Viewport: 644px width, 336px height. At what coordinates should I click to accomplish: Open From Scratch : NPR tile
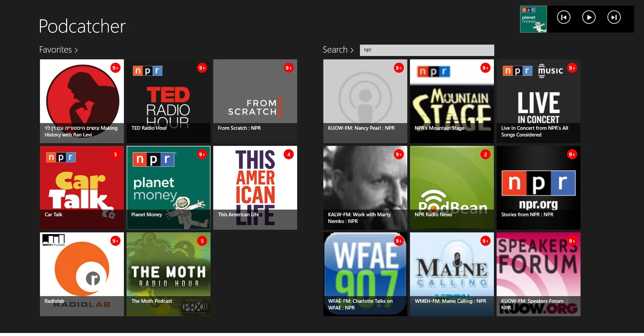click(255, 101)
